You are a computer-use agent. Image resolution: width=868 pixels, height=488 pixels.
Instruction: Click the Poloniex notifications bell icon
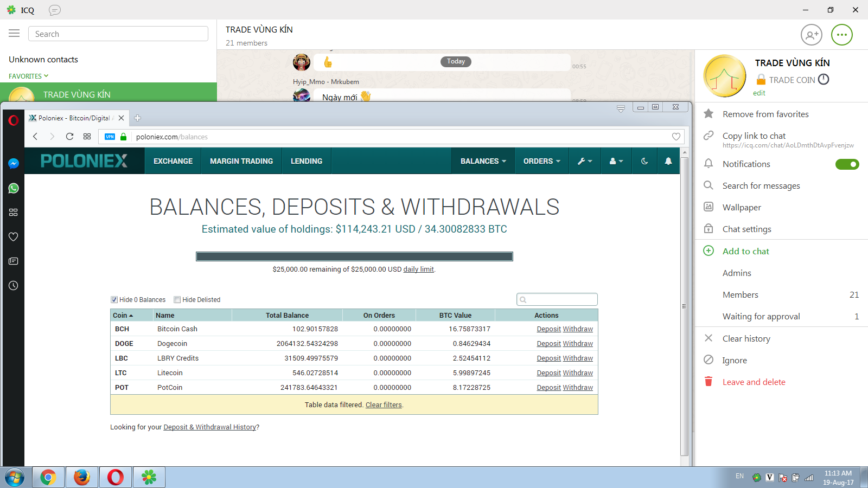[668, 161]
